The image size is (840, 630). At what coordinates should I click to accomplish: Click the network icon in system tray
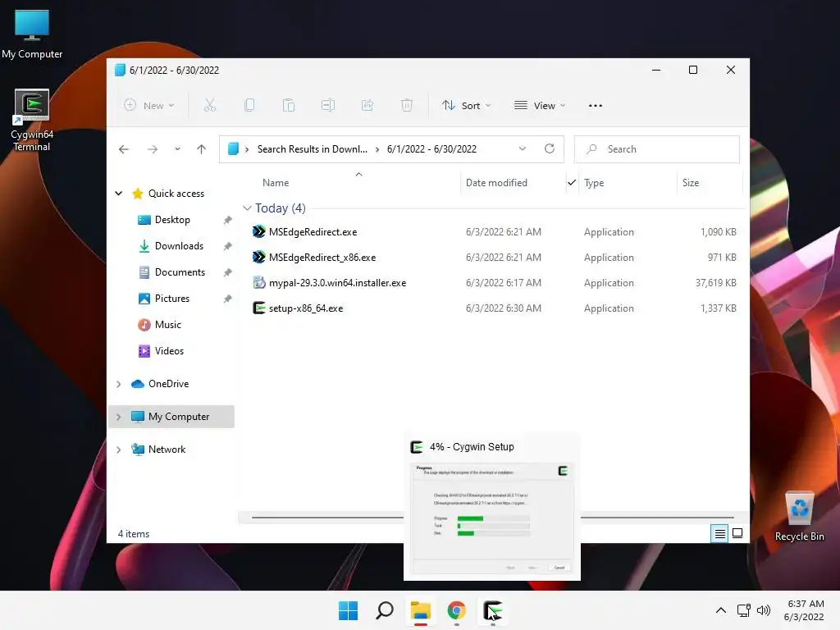pos(743,610)
